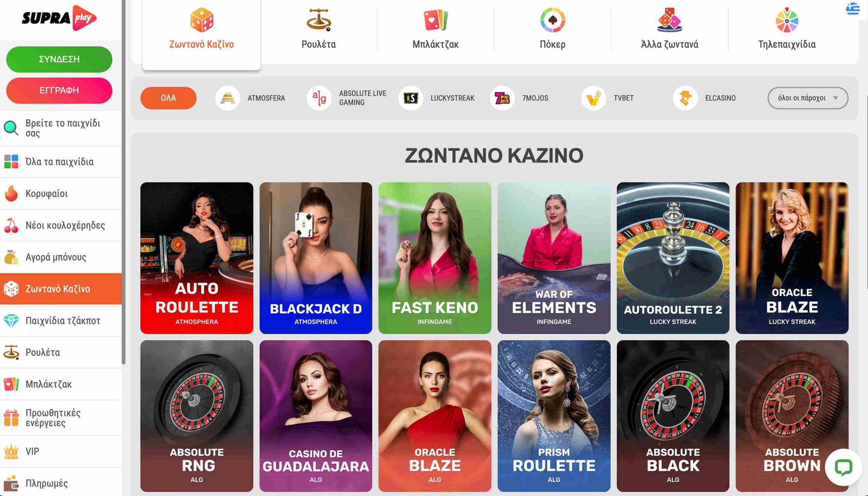Viewport: 868px width, 496px height.
Task: Open the live chat bubble icon
Action: [844, 467]
